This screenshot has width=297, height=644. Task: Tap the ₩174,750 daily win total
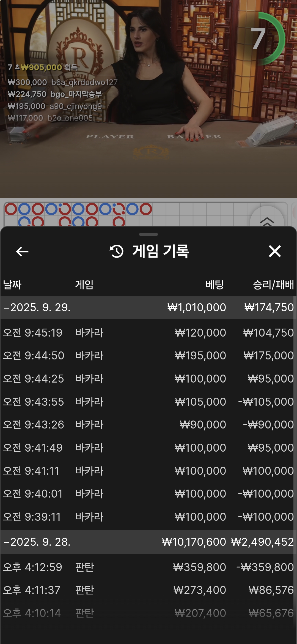pyautogui.click(x=269, y=307)
